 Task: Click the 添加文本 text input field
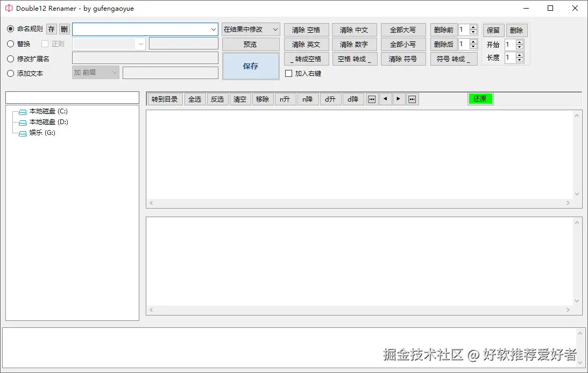pos(171,73)
